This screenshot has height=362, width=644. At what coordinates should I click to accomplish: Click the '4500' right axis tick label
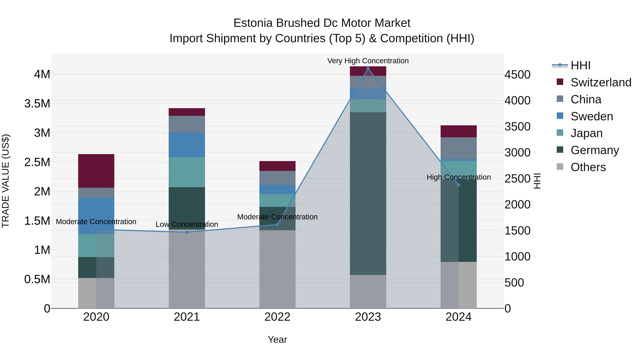518,74
